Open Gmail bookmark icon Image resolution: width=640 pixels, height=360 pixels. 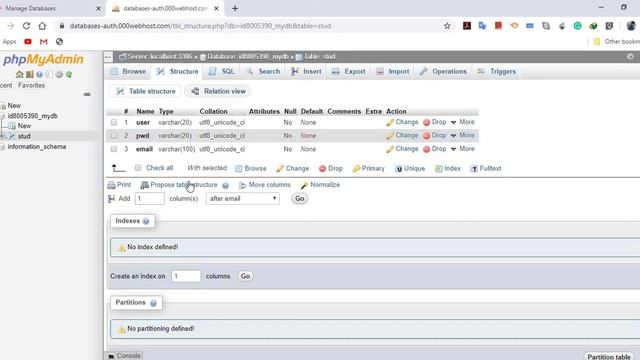pos(44,42)
